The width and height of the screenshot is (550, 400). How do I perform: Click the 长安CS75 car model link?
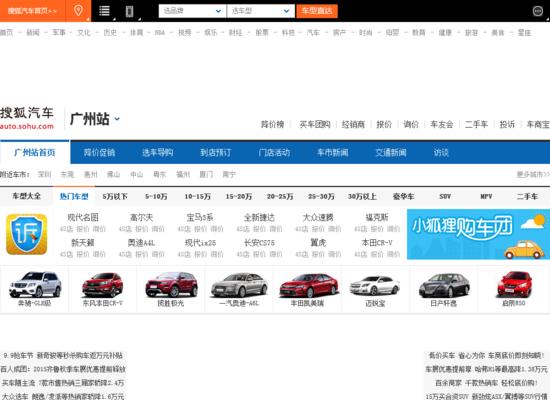[x=259, y=242]
